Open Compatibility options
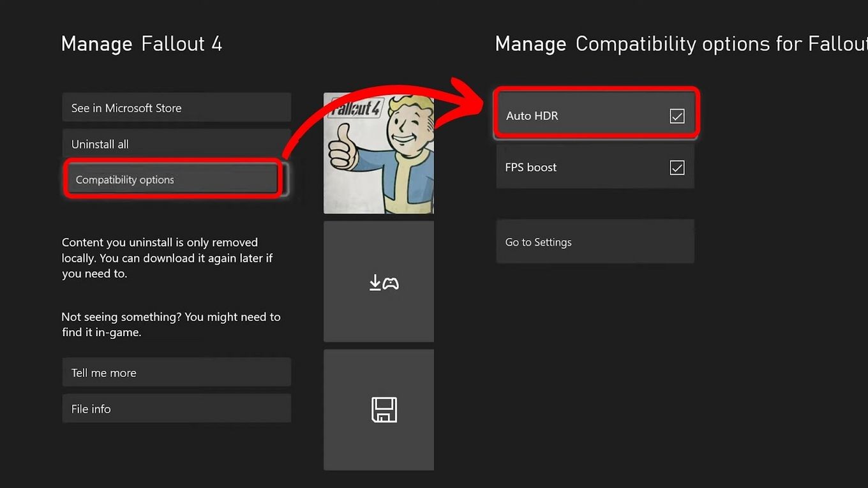Image resolution: width=868 pixels, height=488 pixels. (x=172, y=179)
